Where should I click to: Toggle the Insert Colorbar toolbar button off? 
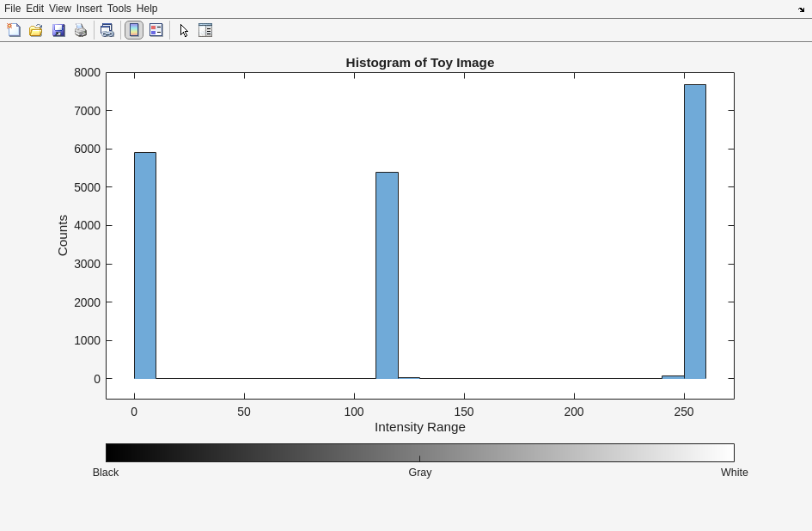(x=134, y=30)
